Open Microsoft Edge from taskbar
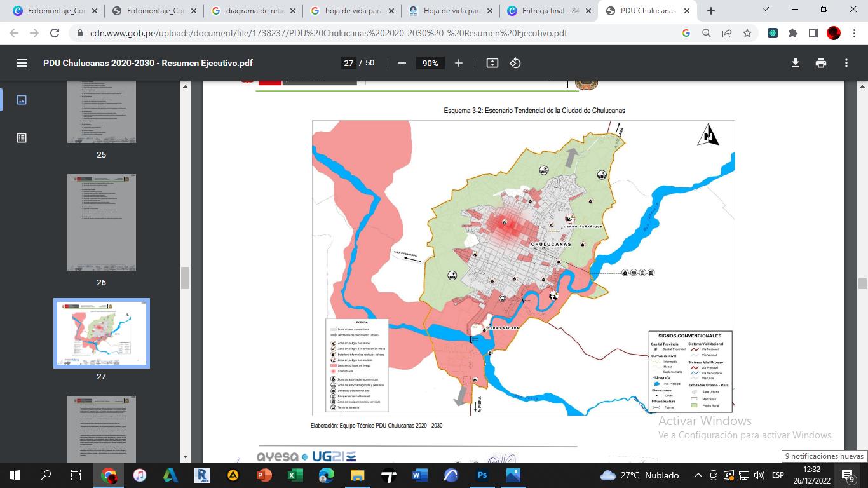The height and width of the screenshot is (488, 868). [x=326, y=475]
